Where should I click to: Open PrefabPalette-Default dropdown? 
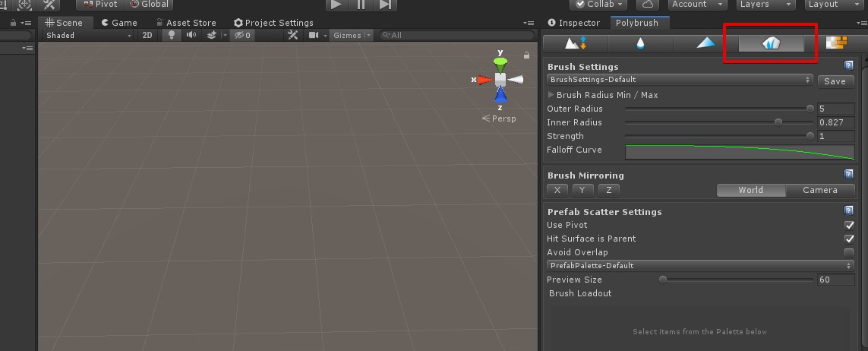699,266
